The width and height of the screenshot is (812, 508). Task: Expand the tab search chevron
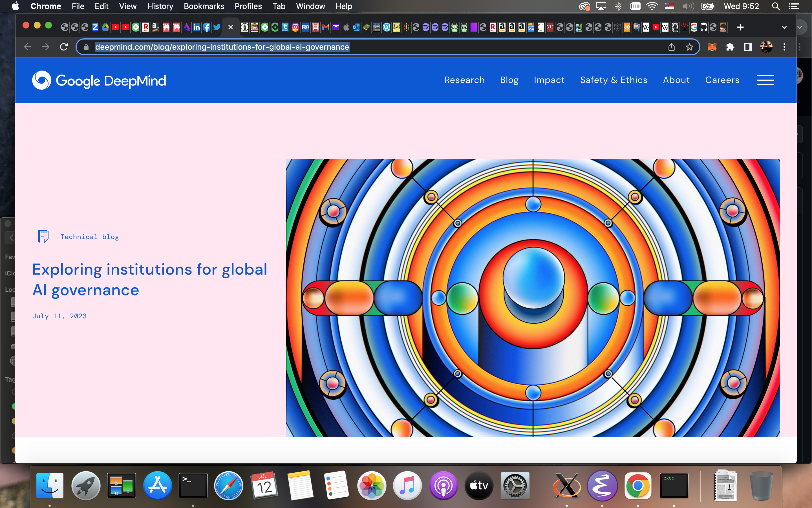(784, 27)
